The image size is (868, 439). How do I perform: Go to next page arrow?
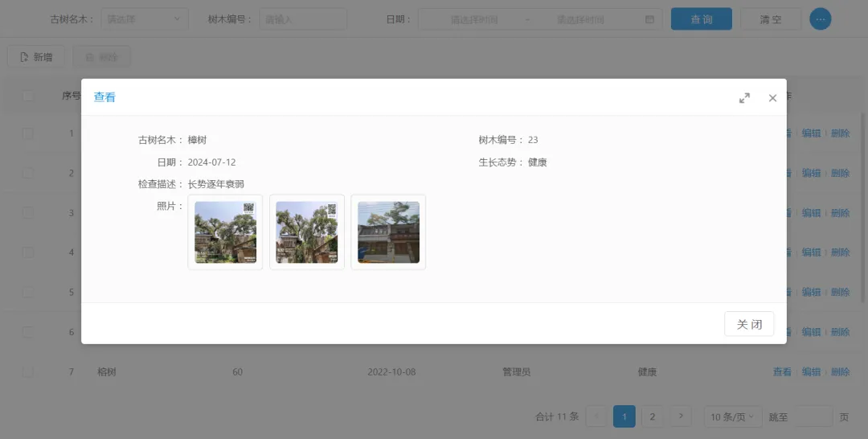click(680, 416)
